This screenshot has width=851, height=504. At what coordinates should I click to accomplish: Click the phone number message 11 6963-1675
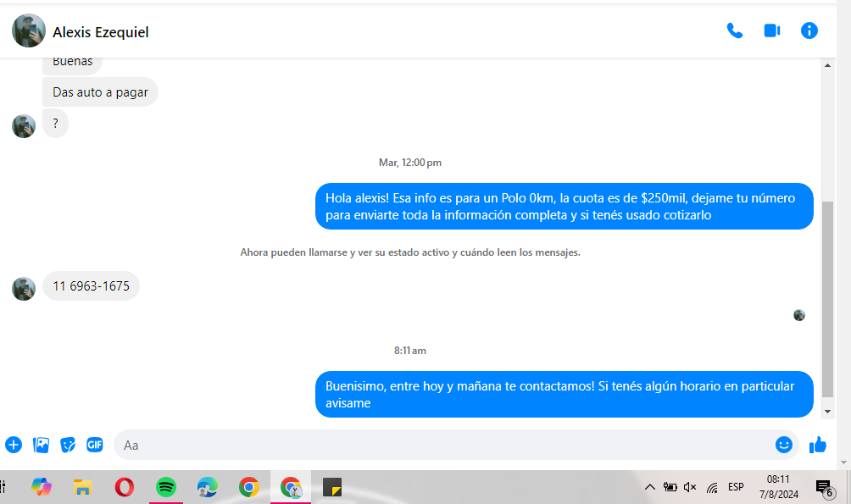click(x=92, y=286)
